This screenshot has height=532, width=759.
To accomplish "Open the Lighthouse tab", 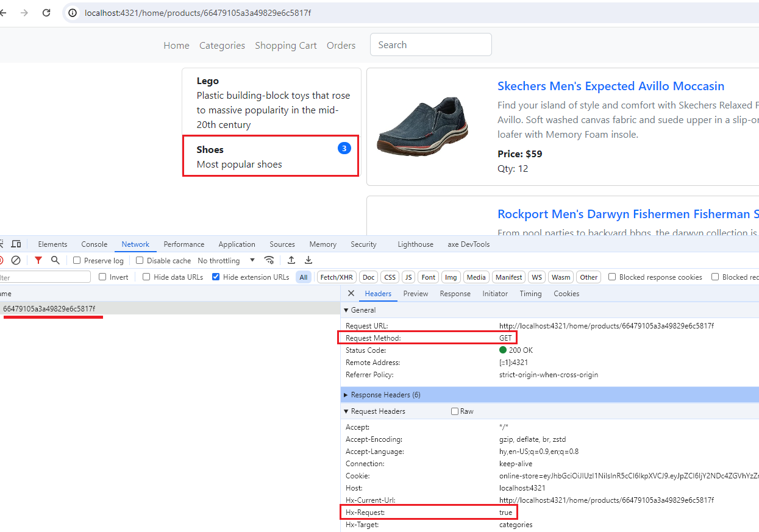I will point(416,244).
